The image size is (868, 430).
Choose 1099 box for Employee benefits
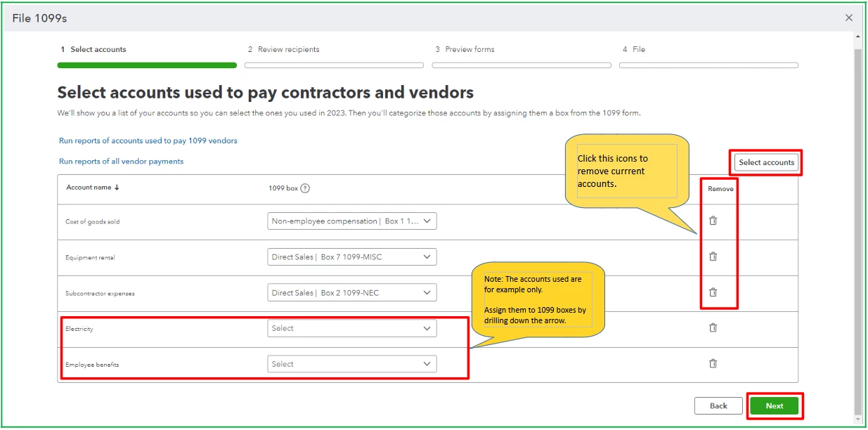point(352,364)
